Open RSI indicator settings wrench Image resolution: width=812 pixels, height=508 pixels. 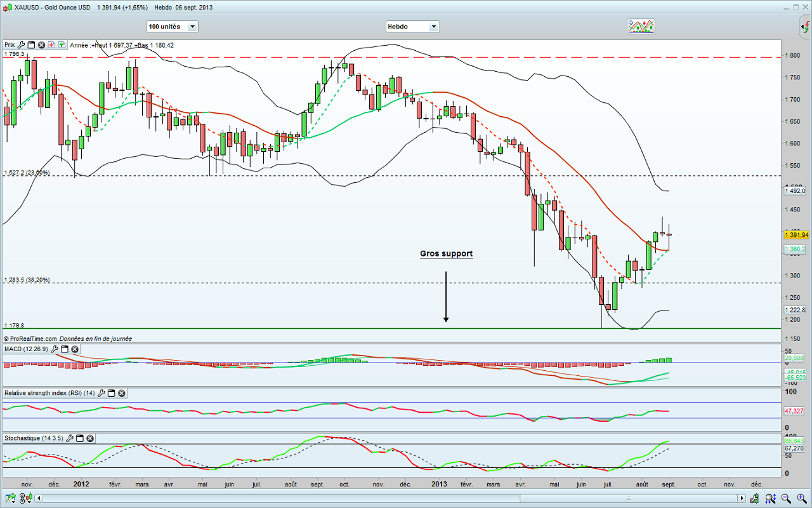(101, 394)
